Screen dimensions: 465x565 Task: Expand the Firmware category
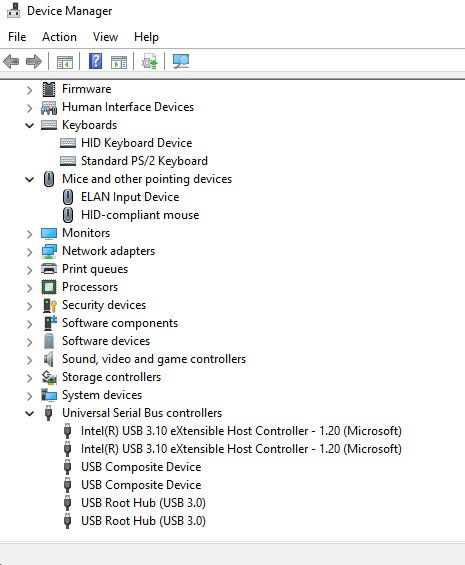(x=30, y=89)
